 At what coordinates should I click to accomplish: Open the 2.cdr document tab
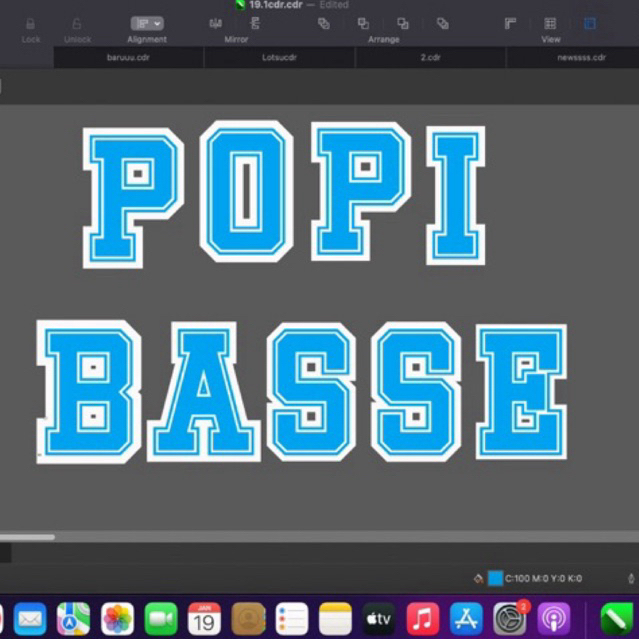(x=430, y=58)
